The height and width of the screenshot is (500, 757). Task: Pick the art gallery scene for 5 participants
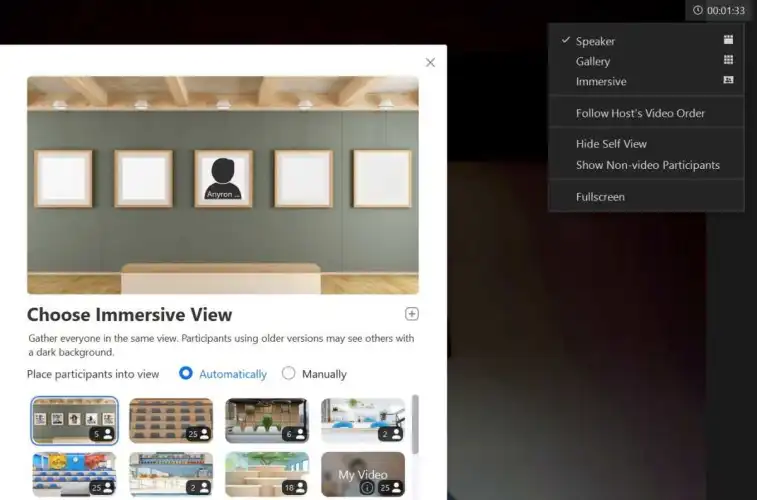74,420
